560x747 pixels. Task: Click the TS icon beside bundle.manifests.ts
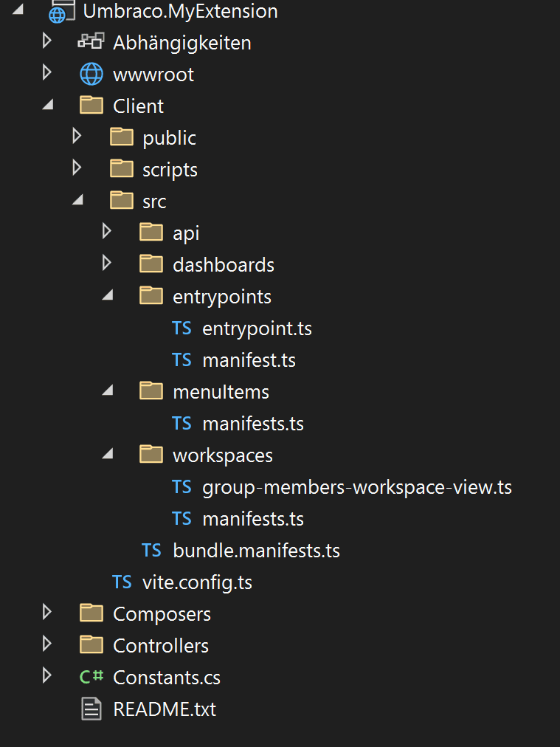pos(151,551)
